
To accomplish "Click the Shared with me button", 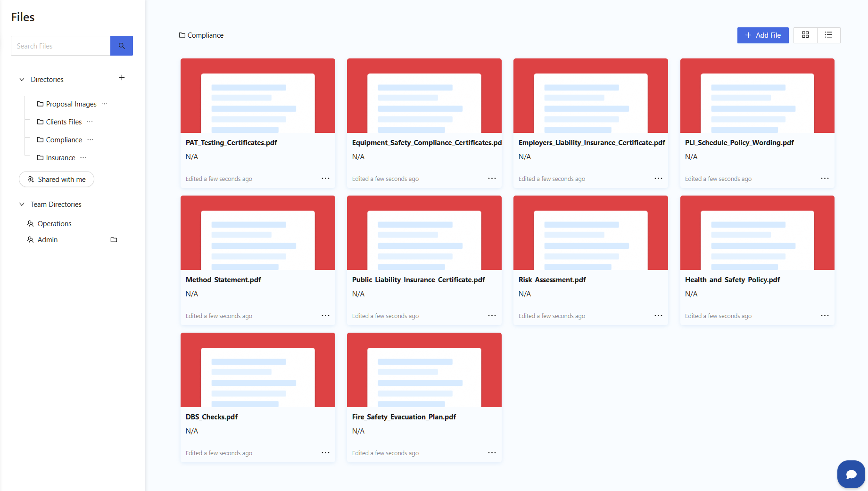I will pos(57,179).
